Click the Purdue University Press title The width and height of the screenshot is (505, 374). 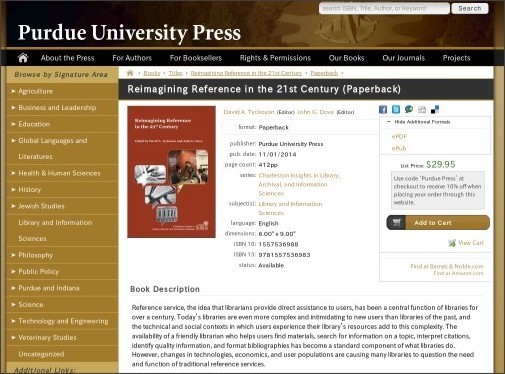point(129,33)
